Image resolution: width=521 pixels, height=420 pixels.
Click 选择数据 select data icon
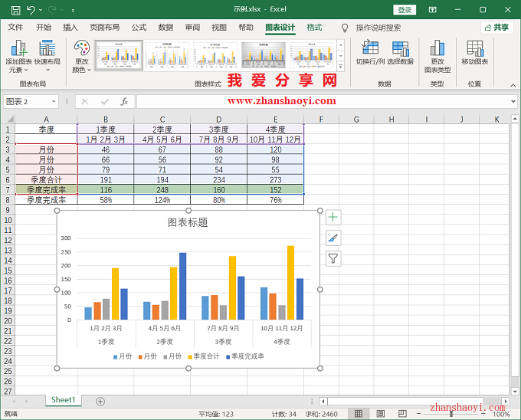coord(401,52)
